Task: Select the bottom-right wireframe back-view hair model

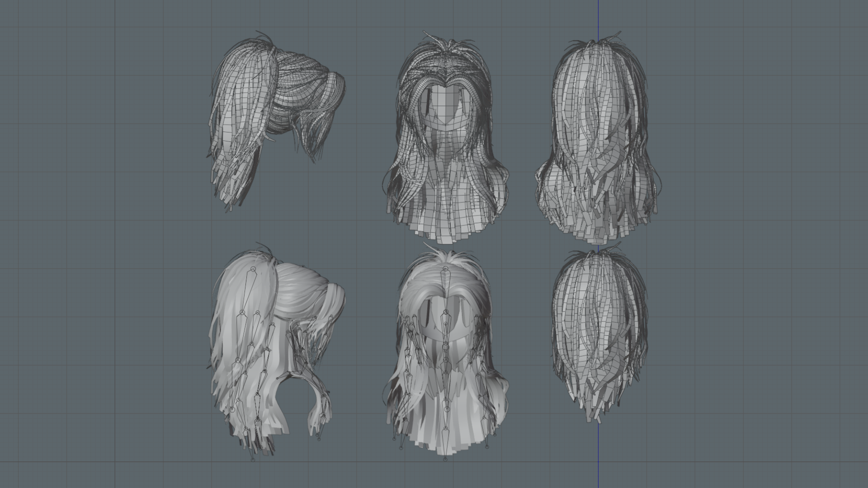Action: click(599, 334)
